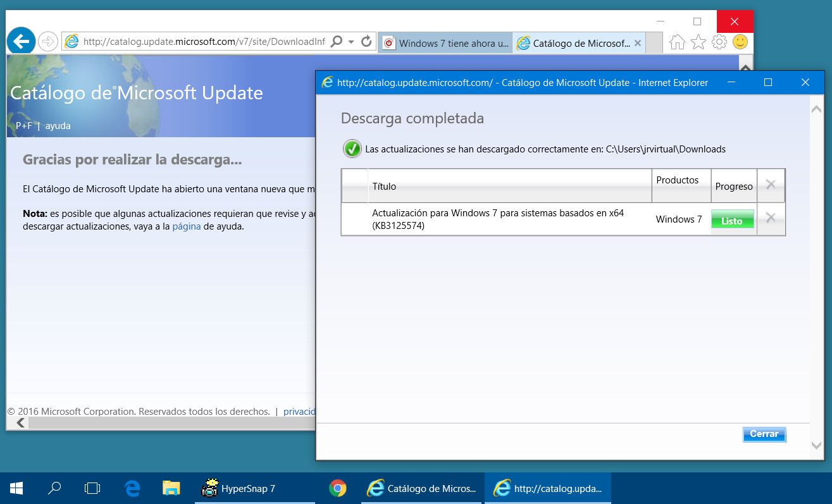Open the IE settings gear icon
The width and height of the screenshot is (832, 504).
719,42
